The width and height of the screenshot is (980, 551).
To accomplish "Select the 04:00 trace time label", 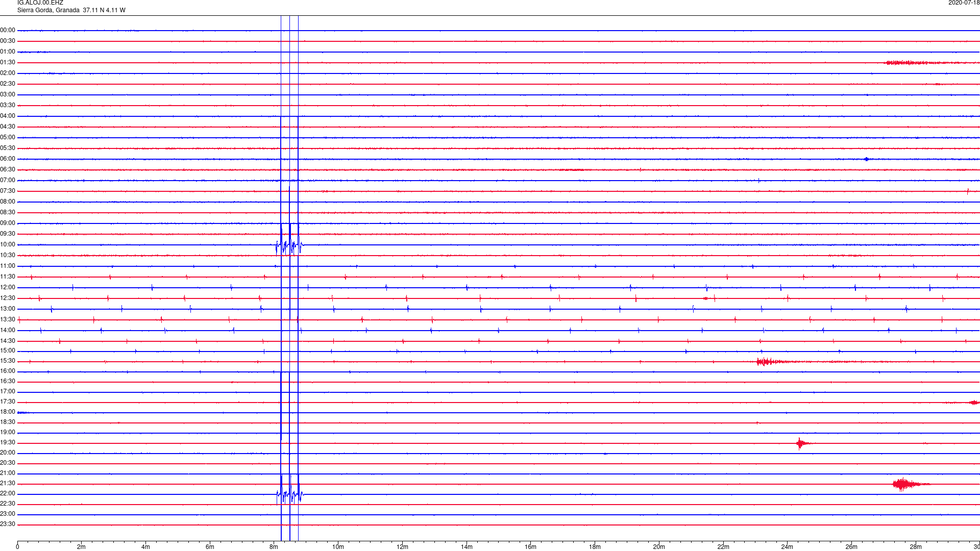I will click(8, 116).
